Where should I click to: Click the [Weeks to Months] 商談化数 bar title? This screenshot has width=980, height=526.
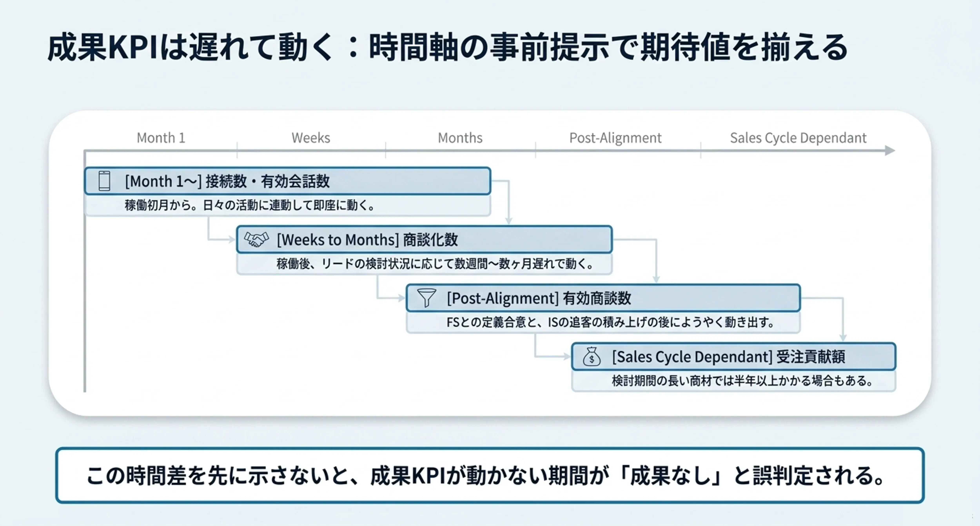pos(367,240)
